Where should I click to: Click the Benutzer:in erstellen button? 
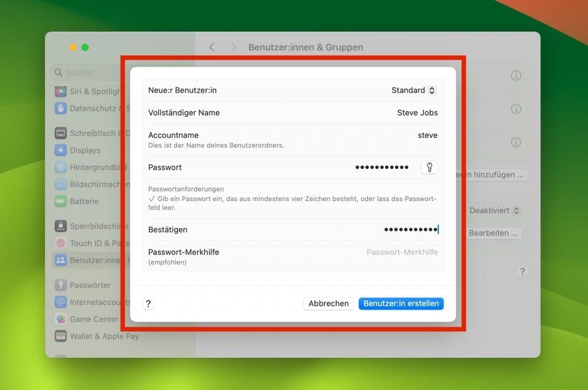pos(401,303)
